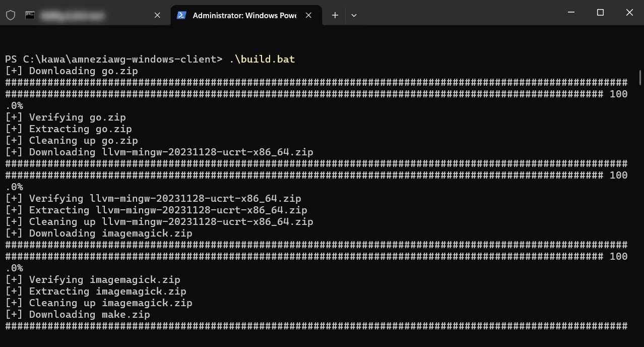Open a new tab with the plus icon
Image resolution: width=644 pixels, height=347 pixels.
tap(335, 15)
